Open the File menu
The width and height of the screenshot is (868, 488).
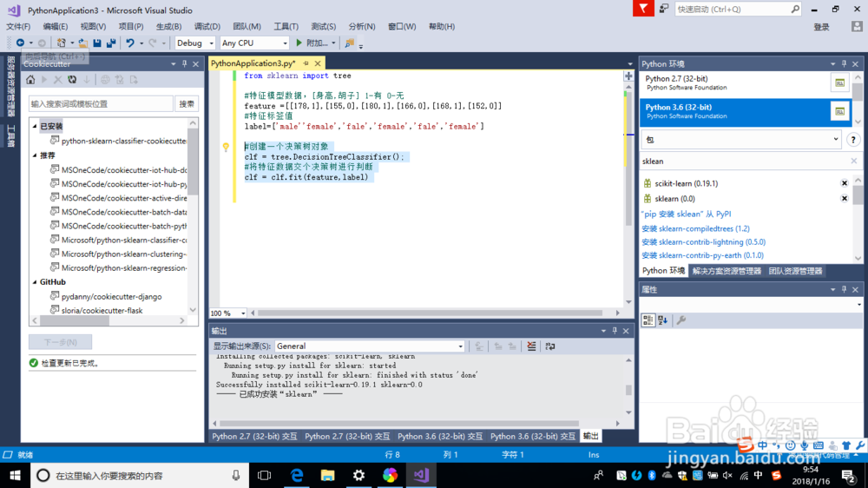(x=18, y=27)
